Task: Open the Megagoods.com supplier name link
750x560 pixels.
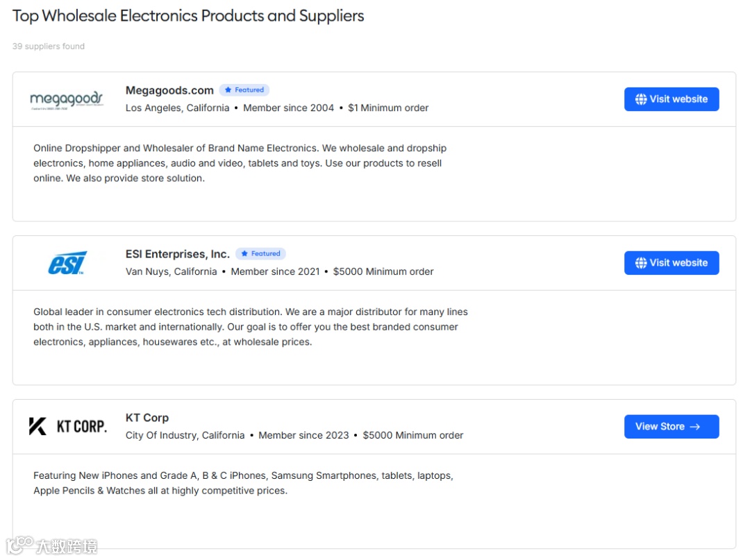Action: (169, 90)
